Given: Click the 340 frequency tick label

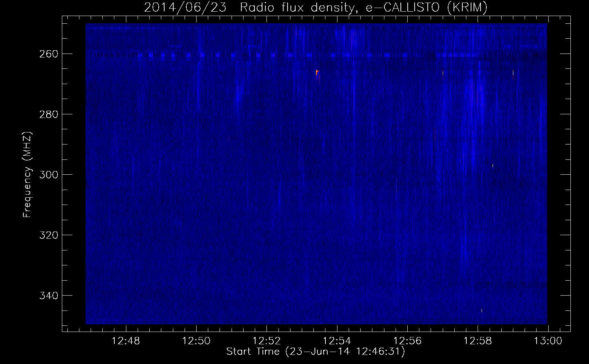Looking at the screenshot, I should [48, 296].
